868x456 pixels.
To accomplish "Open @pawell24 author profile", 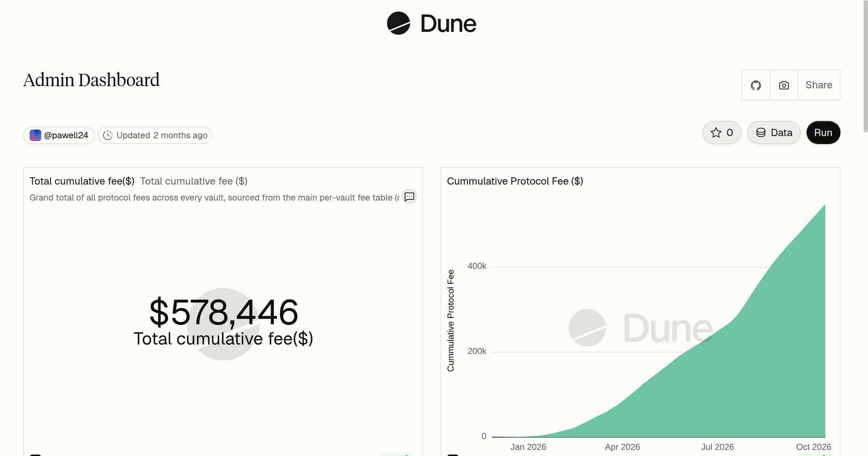I will click(x=59, y=135).
